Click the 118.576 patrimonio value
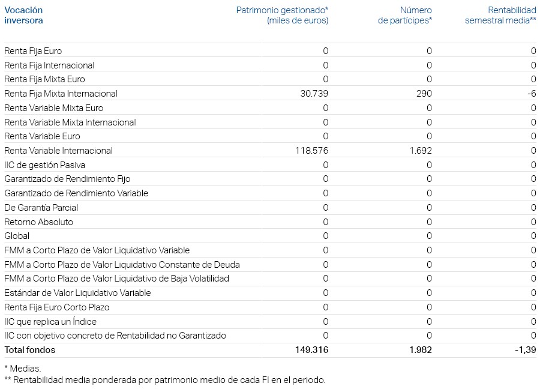The image size is (543, 392). point(311,151)
